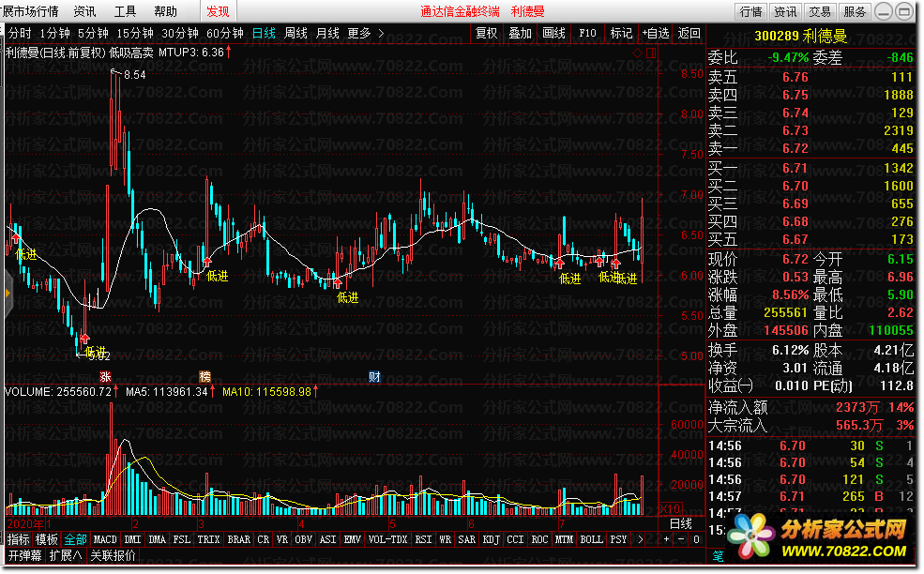Click the 300289 利德曼 stock title
Image resolution: width=924 pixels, height=574 pixels.
click(801, 37)
